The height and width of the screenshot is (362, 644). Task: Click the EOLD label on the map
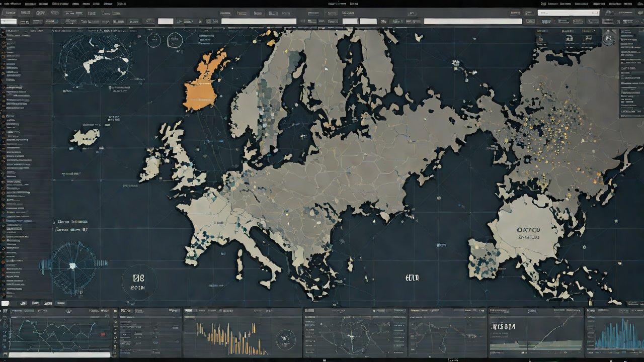412,278
